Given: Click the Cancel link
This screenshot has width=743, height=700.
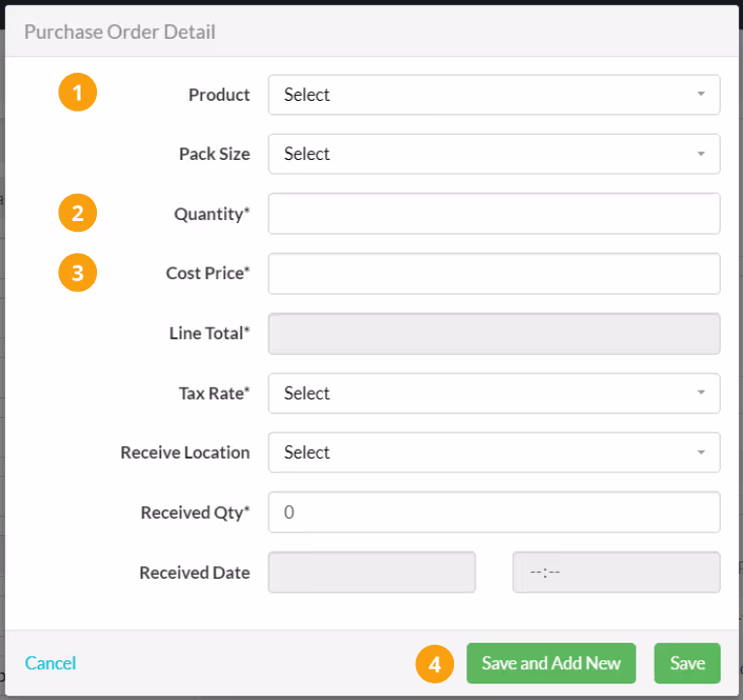Looking at the screenshot, I should point(50,663).
